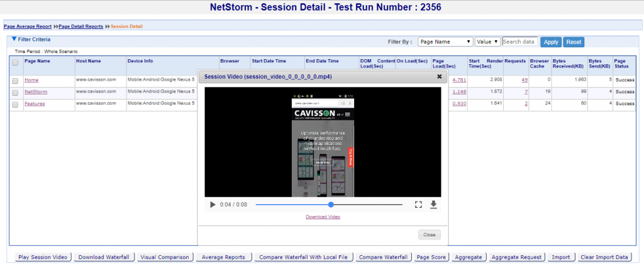Click the Compare Waterfall button

click(x=383, y=257)
